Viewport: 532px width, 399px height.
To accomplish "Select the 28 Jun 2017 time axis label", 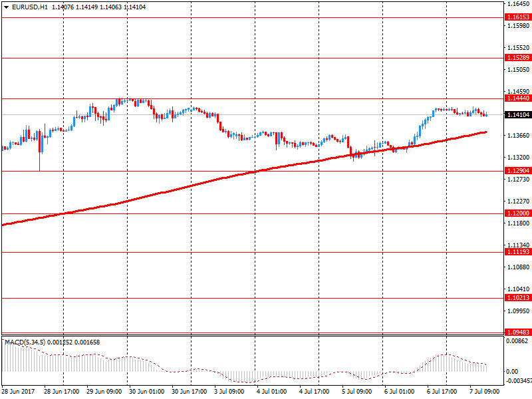I will 19,392.
